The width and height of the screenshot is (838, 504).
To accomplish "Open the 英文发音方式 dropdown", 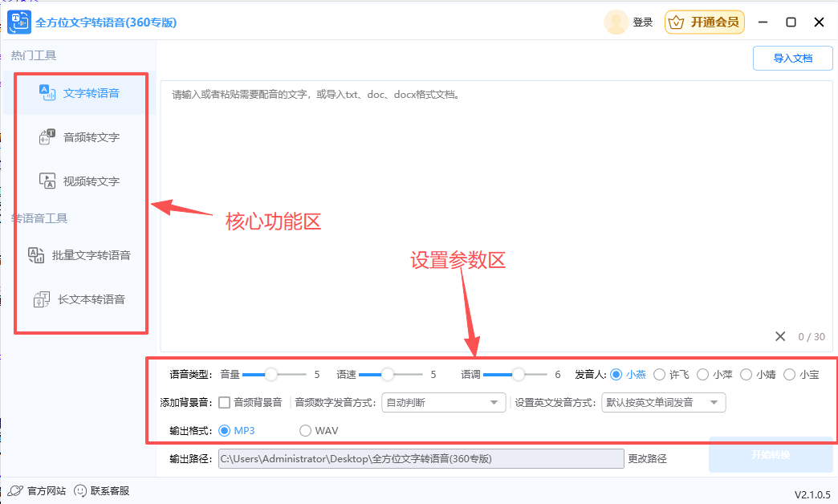I will (664, 402).
